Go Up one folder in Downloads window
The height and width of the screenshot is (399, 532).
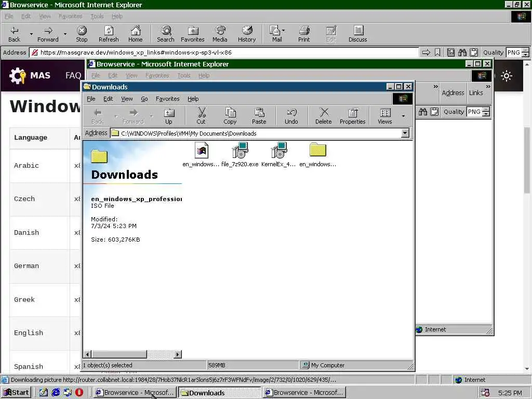(x=169, y=116)
